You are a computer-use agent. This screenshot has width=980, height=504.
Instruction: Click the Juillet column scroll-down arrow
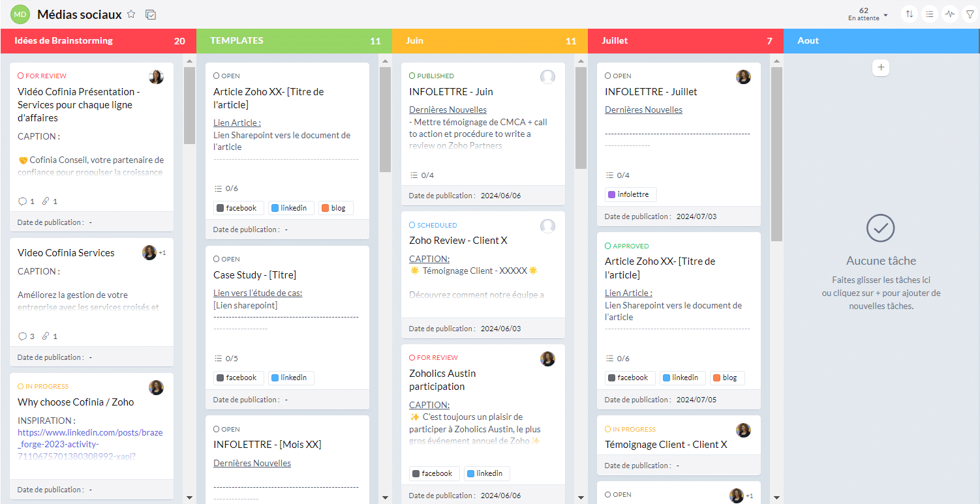(776, 497)
